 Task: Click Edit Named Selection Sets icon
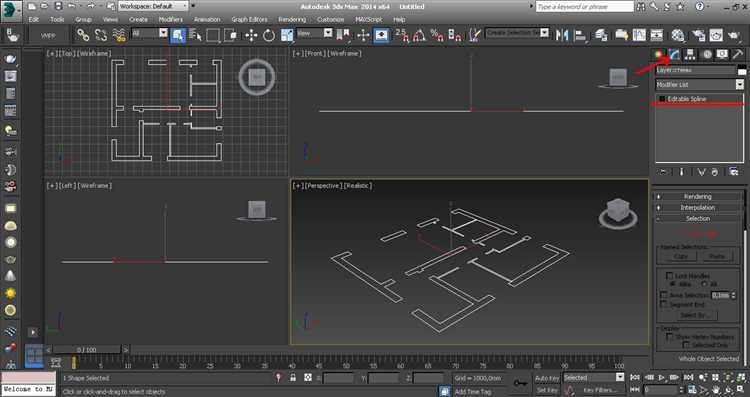tap(474, 35)
